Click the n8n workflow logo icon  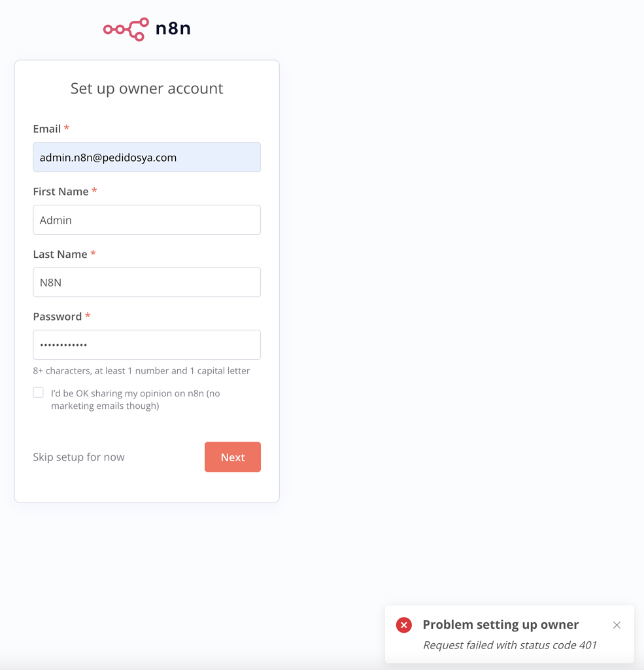coord(126,29)
